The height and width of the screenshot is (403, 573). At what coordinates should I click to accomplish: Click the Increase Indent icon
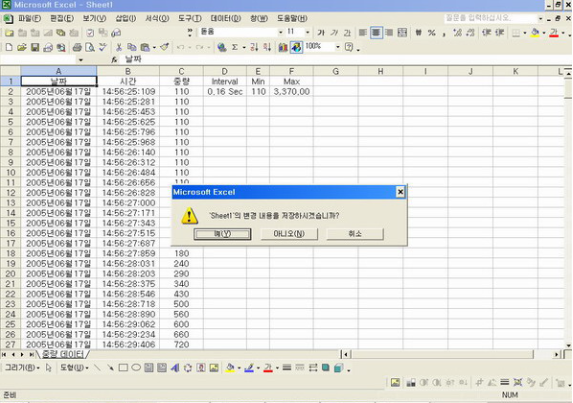click(500, 33)
